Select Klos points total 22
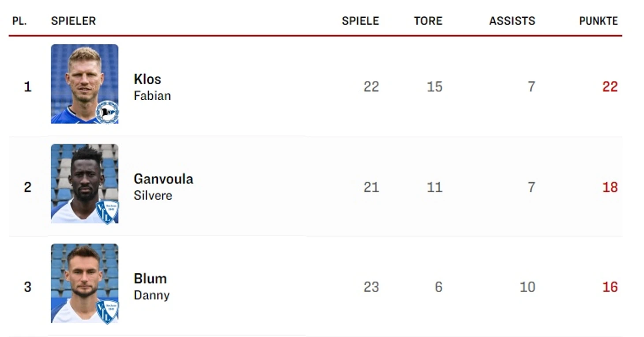The width and height of the screenshot is (644, 337). pos(610,87)
